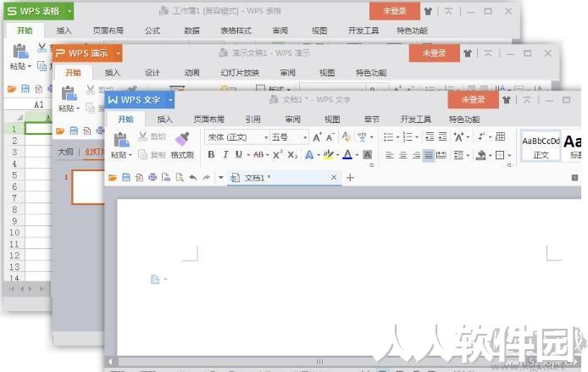The width and height of the screenshot is (588, 372).
Task: Collapse ribbon arrow in WPS 文字 title bar
Action: [527, 100]
